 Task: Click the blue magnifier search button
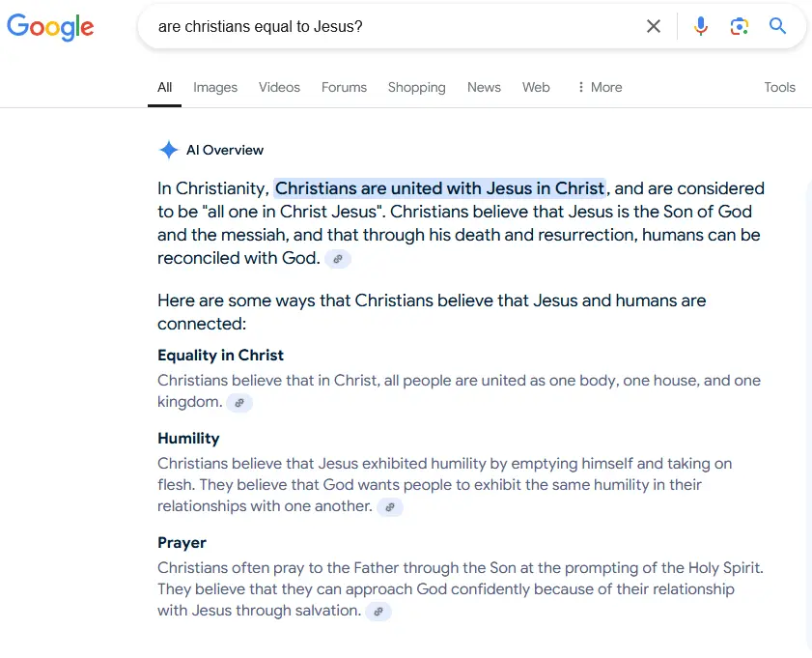778,26
